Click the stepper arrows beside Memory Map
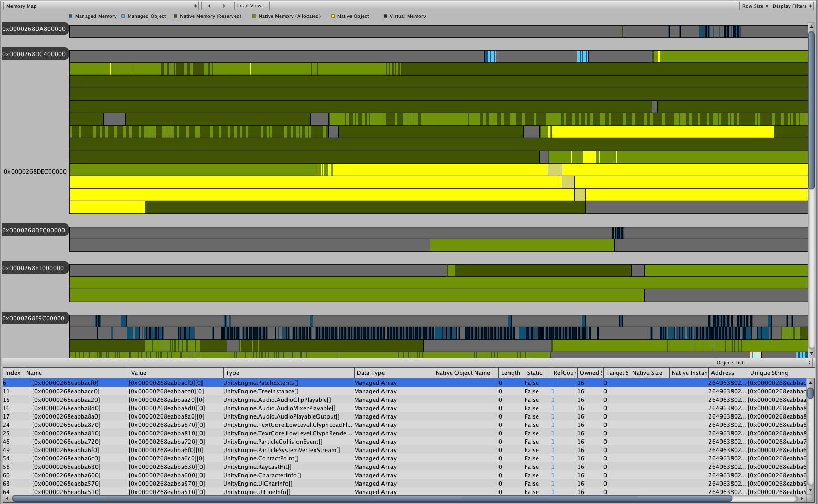818x504 pixels. point(195,5)
